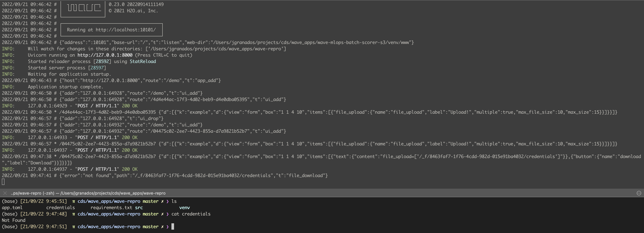
Task: Select the src directory in the ls output
Action: pyautogui.click(x=139, y=207)
